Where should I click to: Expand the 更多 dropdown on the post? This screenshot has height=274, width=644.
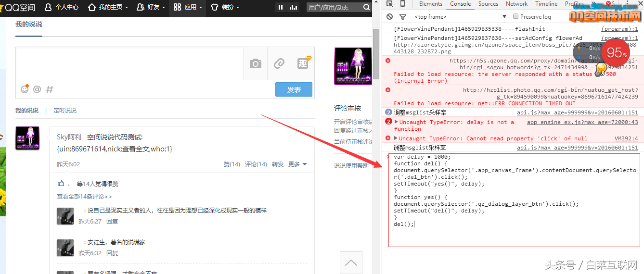click(297, 164)
